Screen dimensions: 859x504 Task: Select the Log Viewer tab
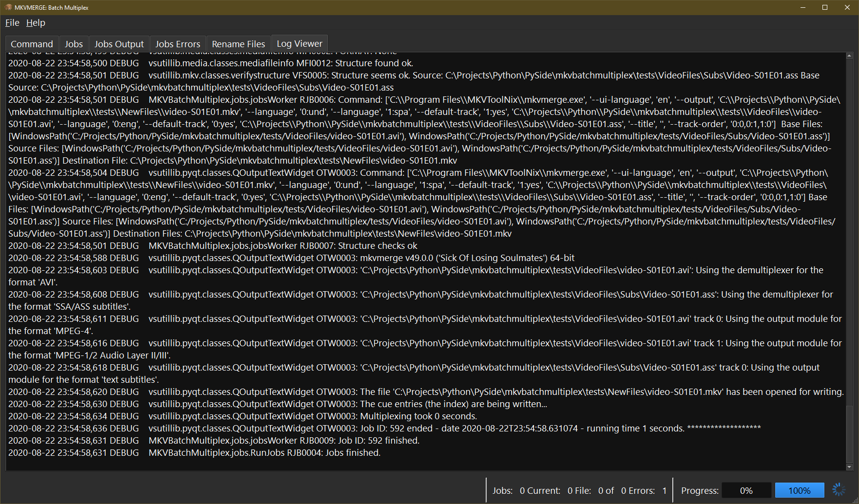(x=300, y=44)
